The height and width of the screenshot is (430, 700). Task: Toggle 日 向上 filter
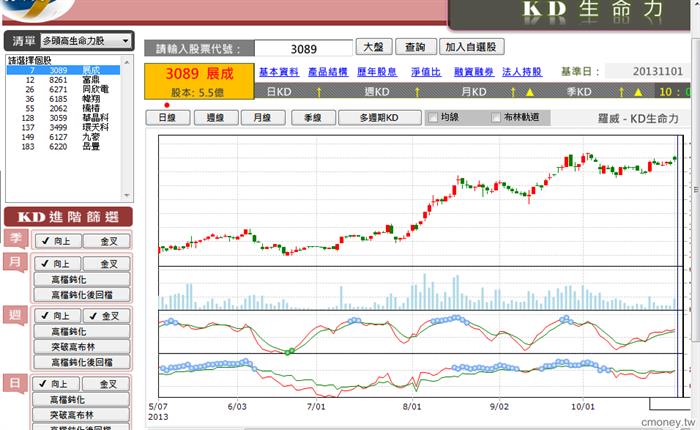coord(56,384)
